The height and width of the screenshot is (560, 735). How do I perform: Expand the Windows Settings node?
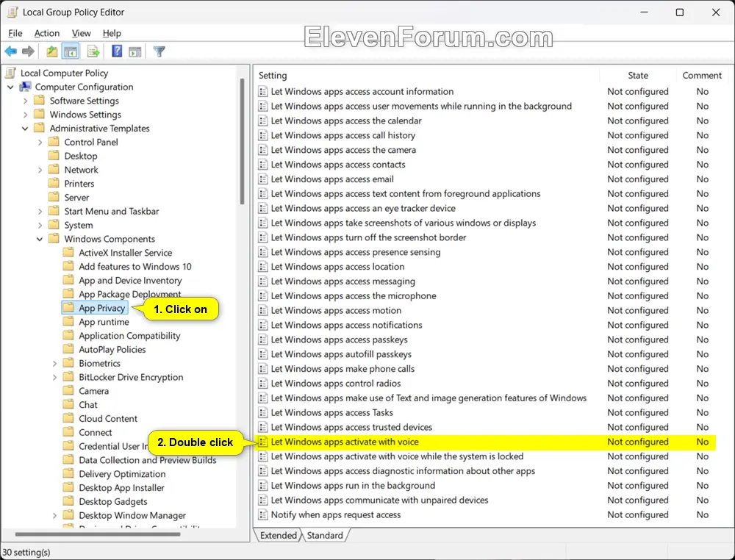point(25,115)
